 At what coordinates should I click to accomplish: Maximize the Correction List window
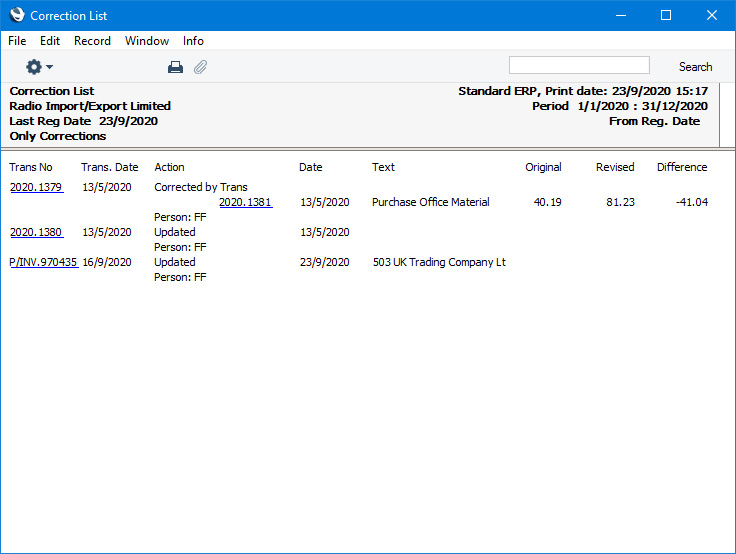pos(666,15)
